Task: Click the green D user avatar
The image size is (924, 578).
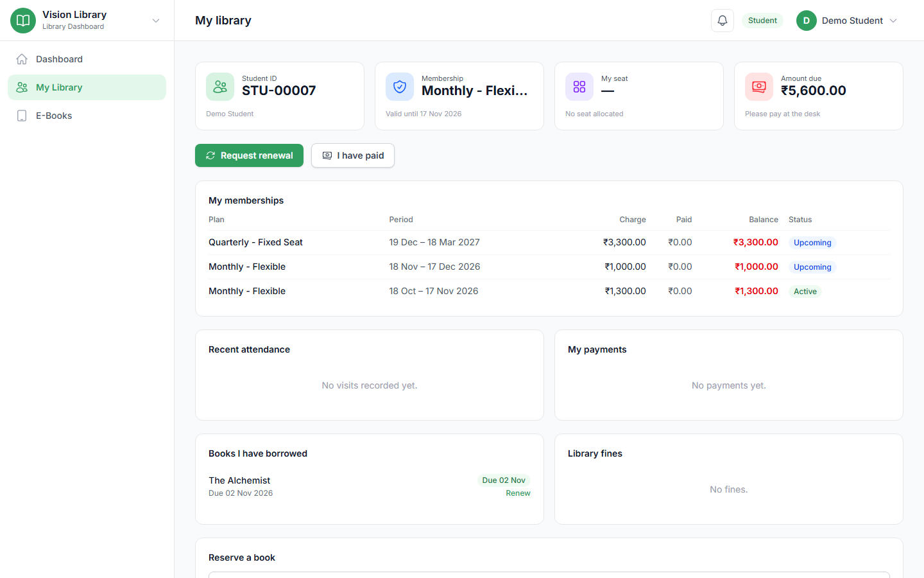Action: click(x=807, y=21)
